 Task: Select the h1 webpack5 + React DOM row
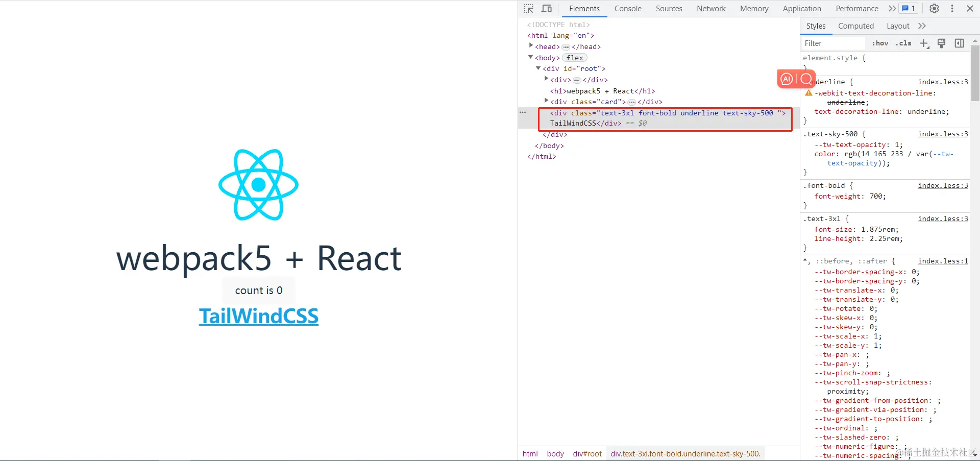[602, 91]
